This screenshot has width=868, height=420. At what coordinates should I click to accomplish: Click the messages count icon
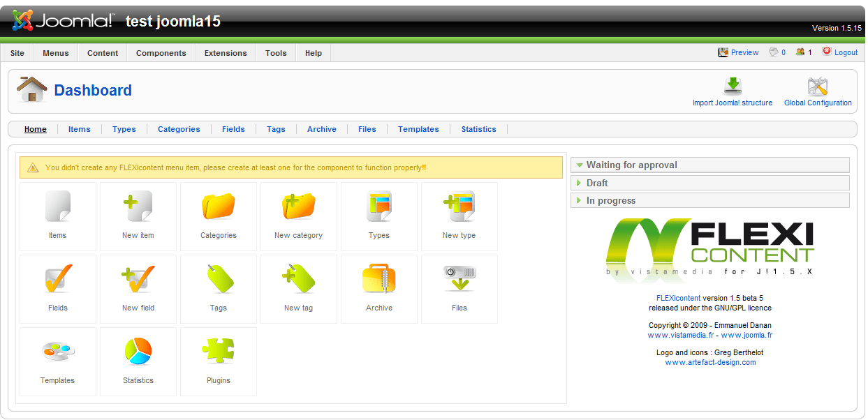(773, 52)
